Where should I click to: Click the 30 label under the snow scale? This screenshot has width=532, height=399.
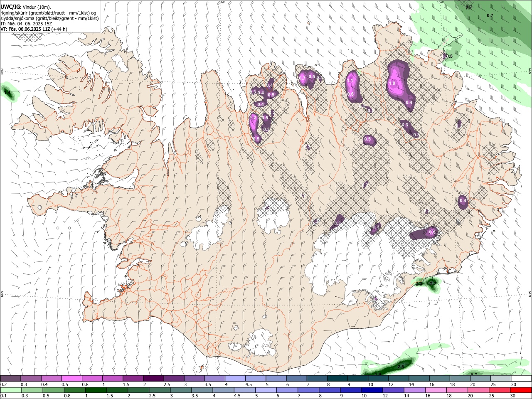514,384
